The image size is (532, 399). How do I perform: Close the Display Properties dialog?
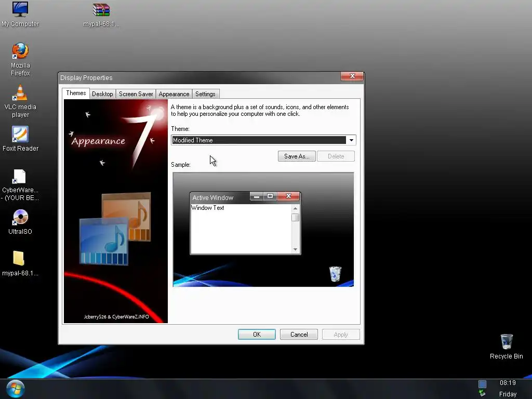[352, 76]
